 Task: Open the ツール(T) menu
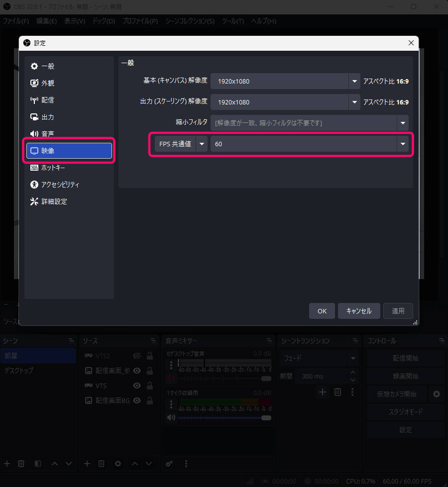point(233,21)
